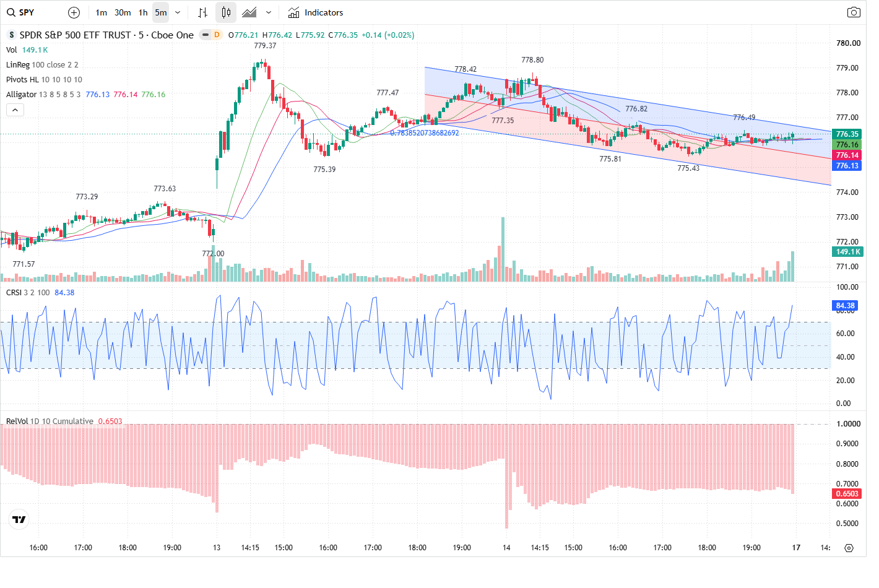Click the 775.39 pivot low label
879x588 pixels.
[x=324, y=170]
